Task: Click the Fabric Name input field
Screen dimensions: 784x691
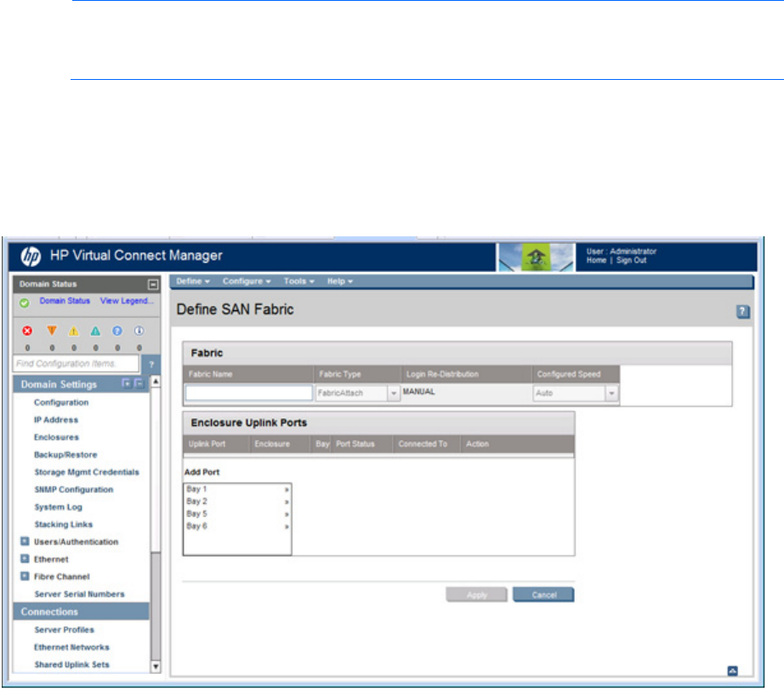Action: pyautogui.click(x=249, y=394)
